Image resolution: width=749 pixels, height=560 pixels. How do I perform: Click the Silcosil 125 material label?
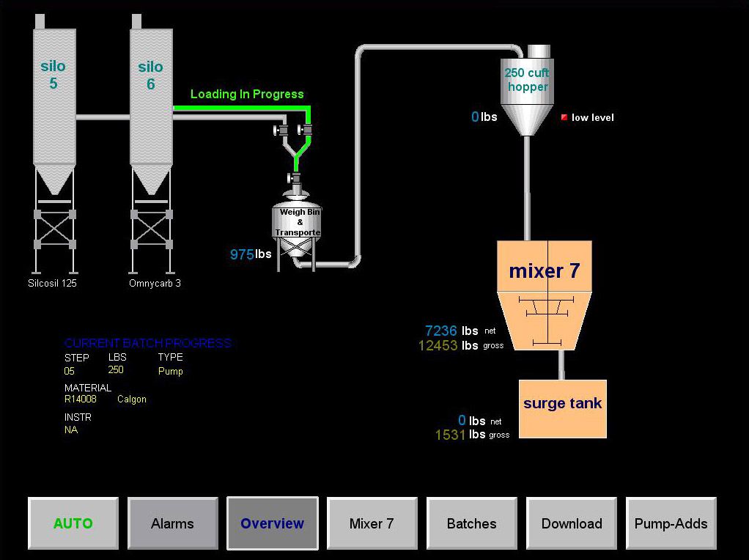point(52,283)
